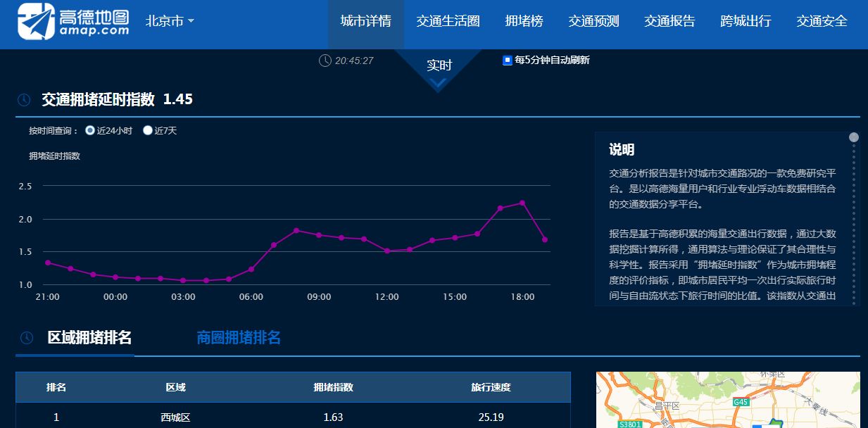The width and height of the screenshot is (868, 428).
Task: Click the chevron below the 实时 banner
Action: (x=438, y=83)
